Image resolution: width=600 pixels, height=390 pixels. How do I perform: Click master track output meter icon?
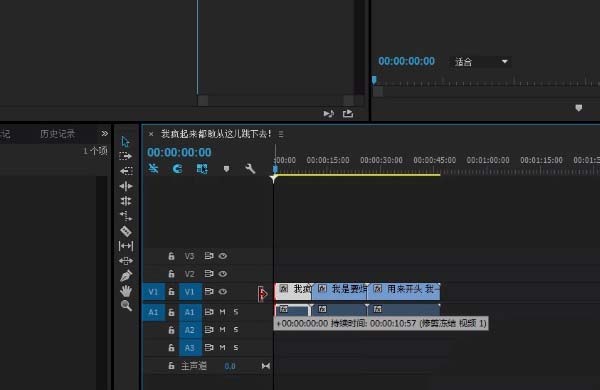point(266,366)
